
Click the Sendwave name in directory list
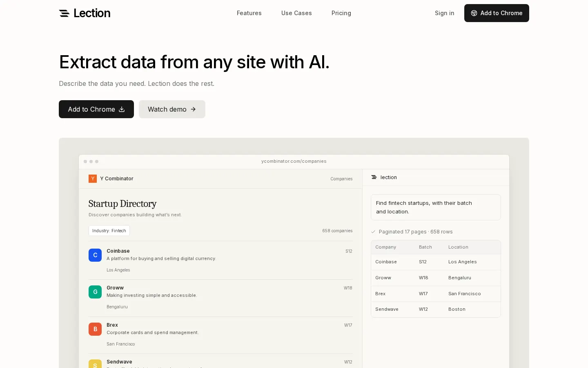coord(119,362)
